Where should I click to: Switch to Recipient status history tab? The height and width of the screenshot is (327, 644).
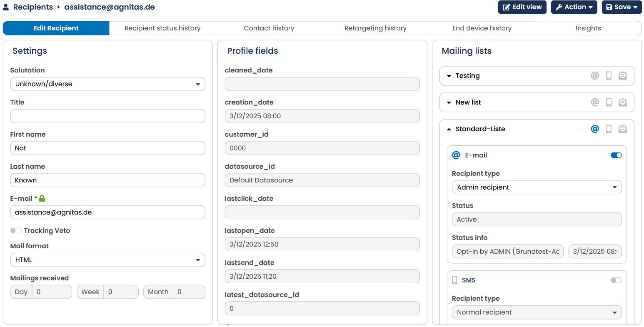pyautogui.click(x=162, y=28)
